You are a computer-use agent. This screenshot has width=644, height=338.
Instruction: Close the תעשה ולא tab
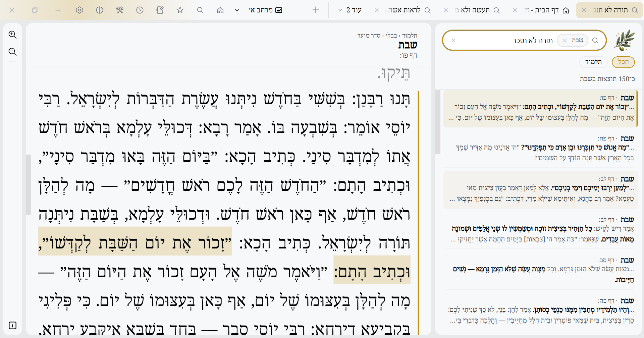pyautogui.click(x=446, y=10)
